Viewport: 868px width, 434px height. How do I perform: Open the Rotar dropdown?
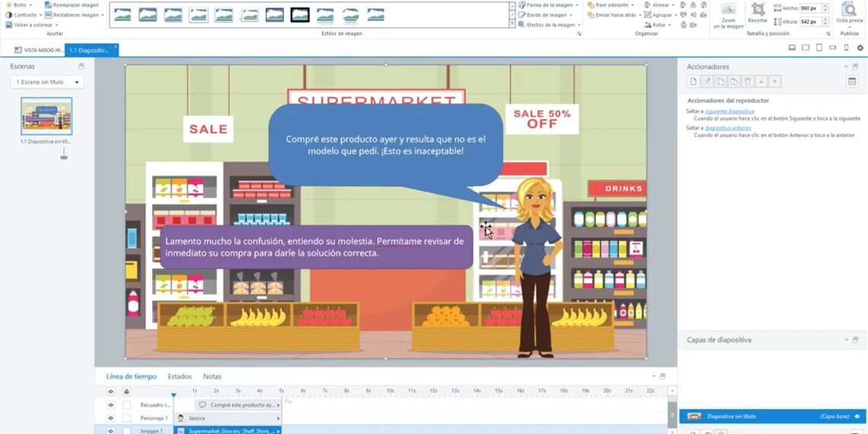click(x=657, y=25)
